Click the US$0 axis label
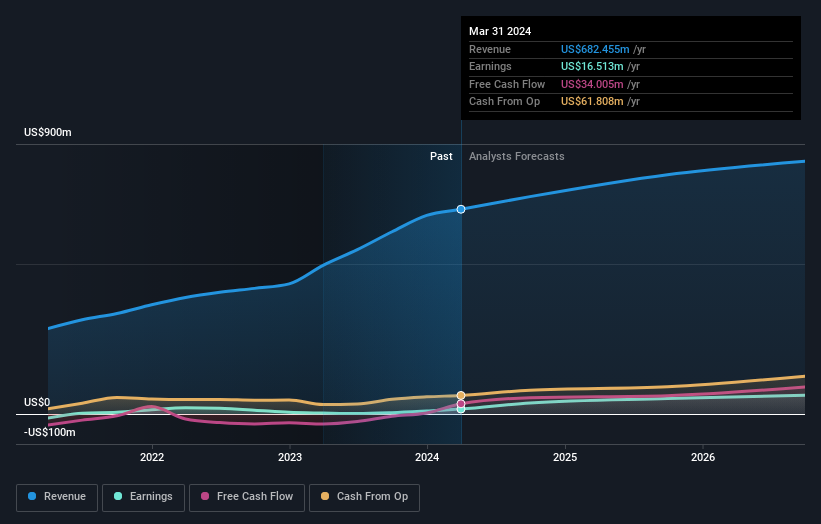 (37, 403)
